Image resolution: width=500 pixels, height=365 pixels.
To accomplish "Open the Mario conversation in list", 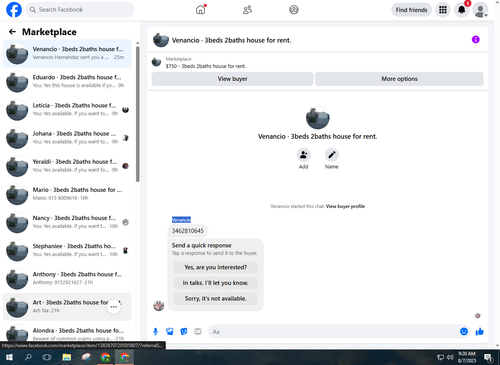I will point(67,194).
